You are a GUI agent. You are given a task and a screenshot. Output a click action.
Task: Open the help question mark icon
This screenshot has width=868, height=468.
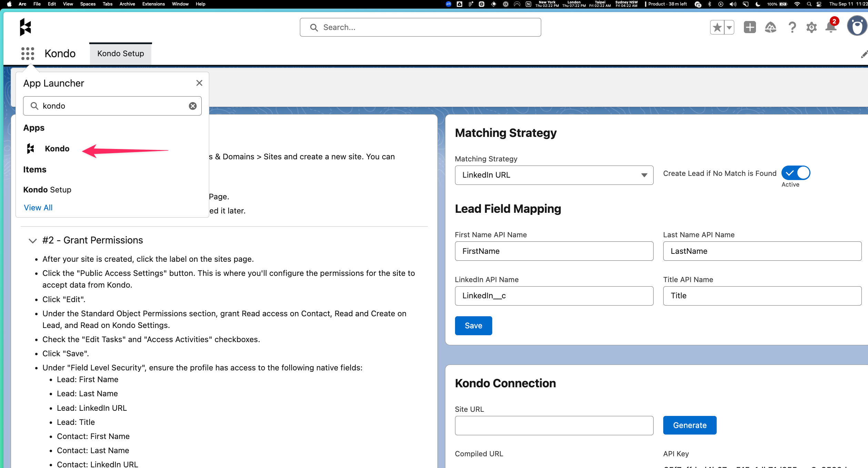[x=792, y=27]
